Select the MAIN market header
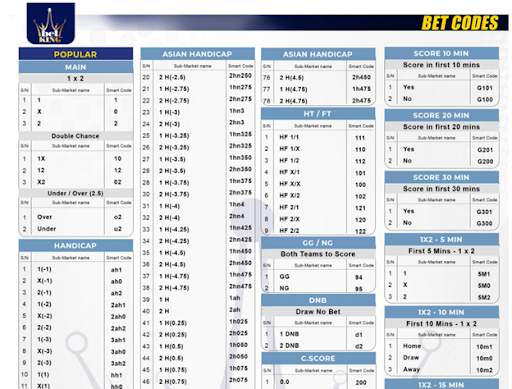The width and height of the screenshot is (512, 389). point(76,67)
